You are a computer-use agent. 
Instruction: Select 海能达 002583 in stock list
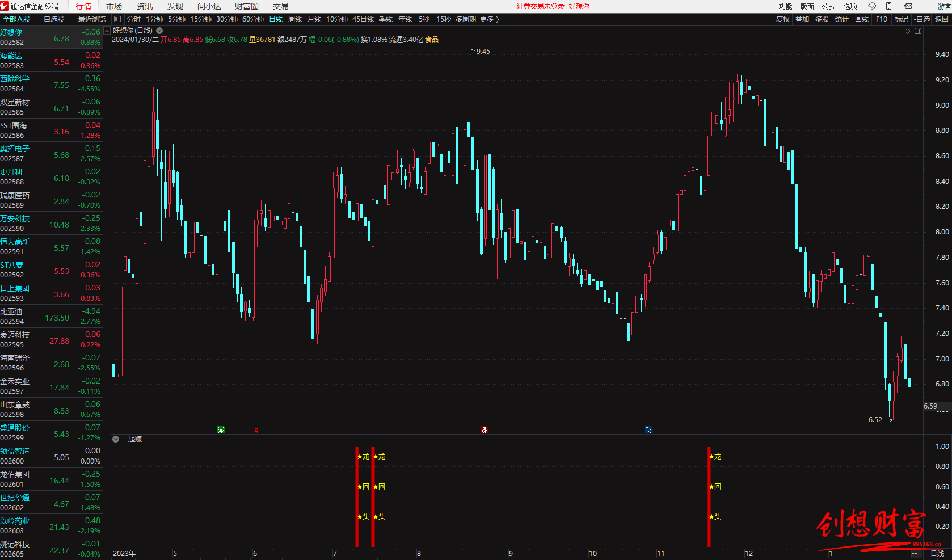[x=51, y=60]
